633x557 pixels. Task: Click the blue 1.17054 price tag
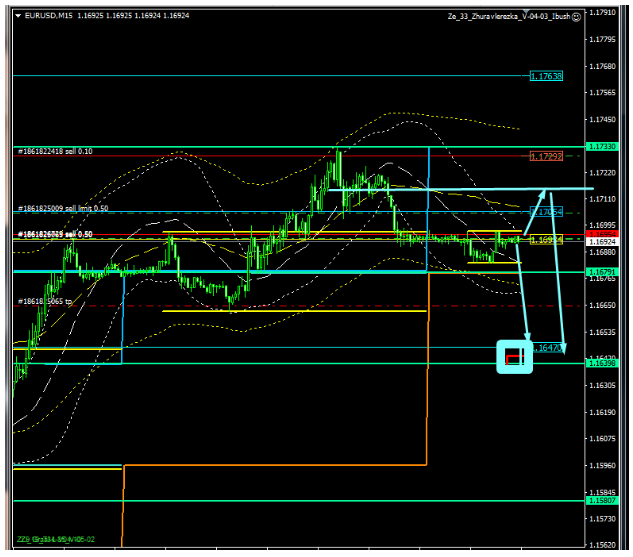point(546,212)
